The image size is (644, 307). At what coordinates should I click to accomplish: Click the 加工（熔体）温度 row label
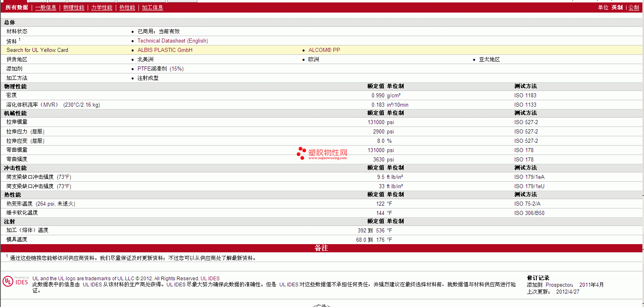pyautogui.click(x=27, y=230)
